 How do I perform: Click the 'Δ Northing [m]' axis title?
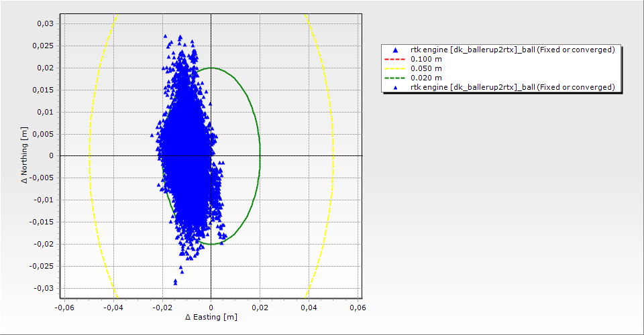pyautogui.click(x=25, y=155)
